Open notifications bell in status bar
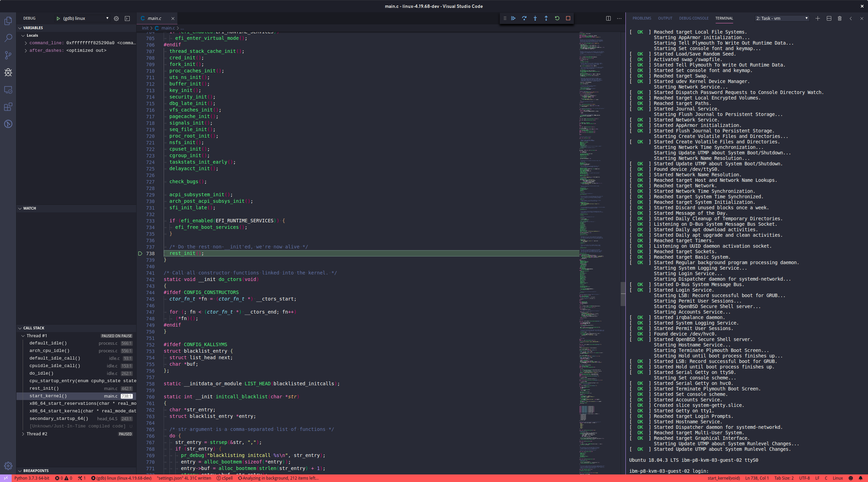 pos(860,478)
